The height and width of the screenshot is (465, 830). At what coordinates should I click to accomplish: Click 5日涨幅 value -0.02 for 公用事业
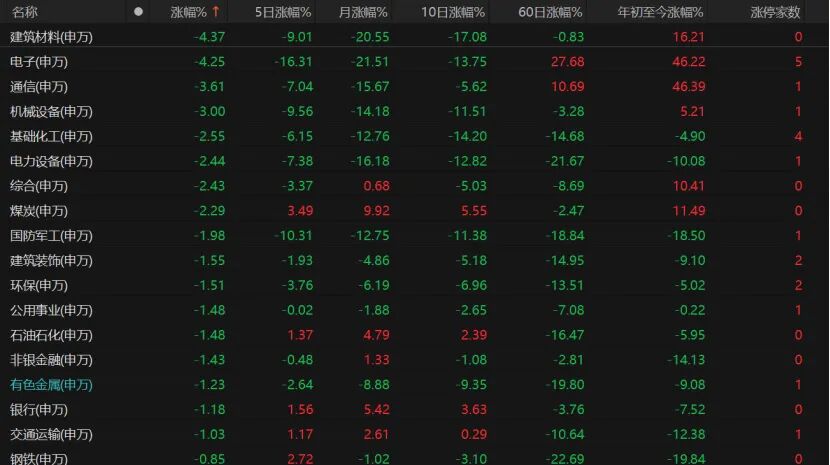tap(297, 310)
